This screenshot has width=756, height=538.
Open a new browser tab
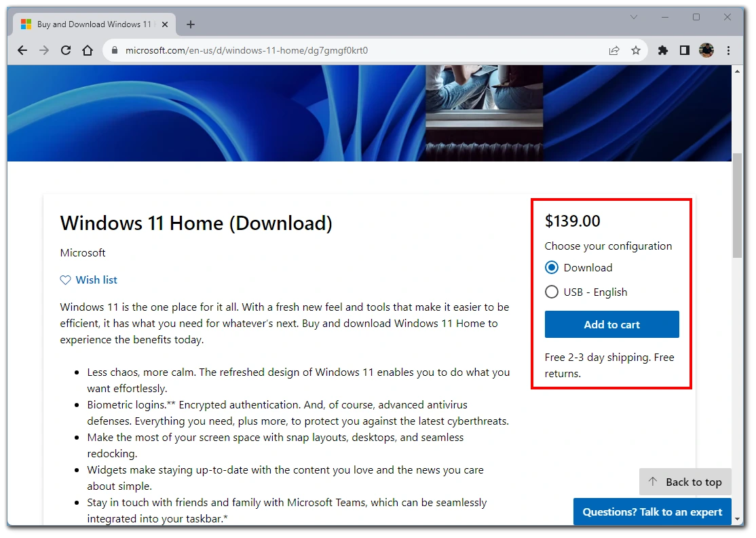pyautogui.click(x=191, y=24)
